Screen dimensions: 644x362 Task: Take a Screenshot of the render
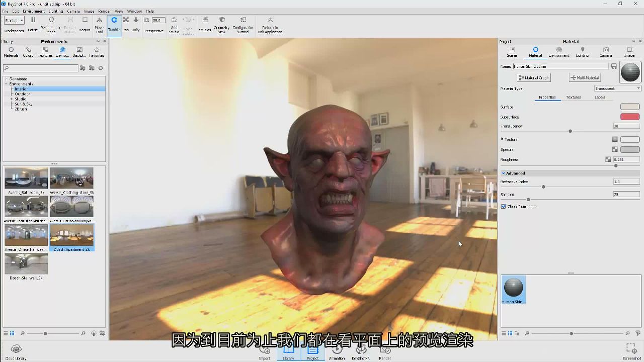[x=631, y=352]
